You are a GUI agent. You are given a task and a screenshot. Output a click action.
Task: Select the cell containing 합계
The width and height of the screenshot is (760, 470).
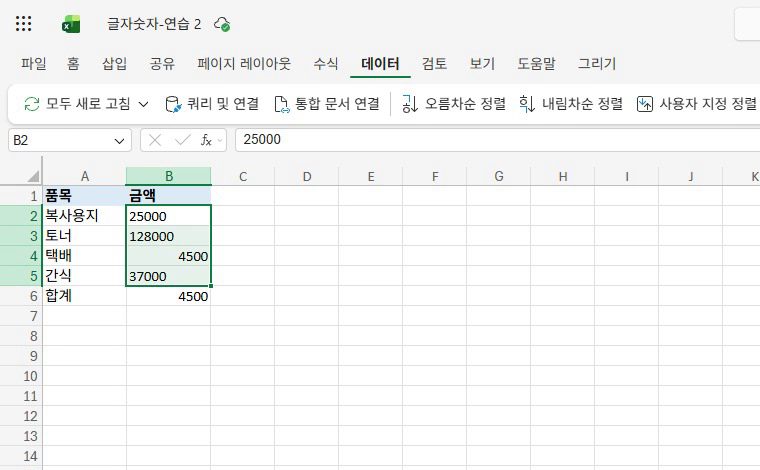tap(84, 296)
